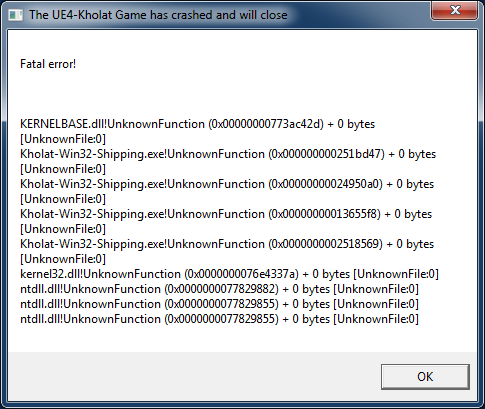485x409 pixels.
Task: Click the ntdll.dll line with address 77829882
Action: (219, 289)
